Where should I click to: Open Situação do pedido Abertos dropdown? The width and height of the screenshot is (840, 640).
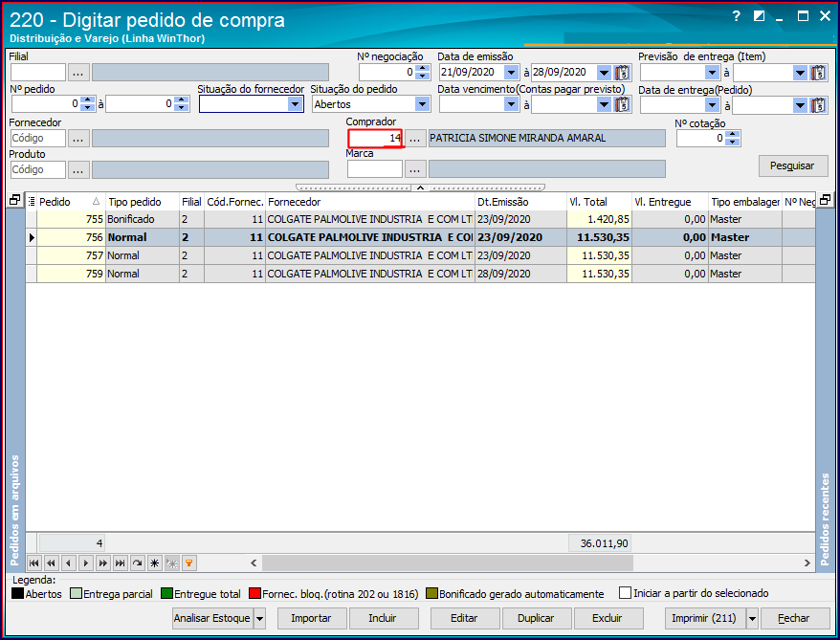[x=422, y=104]
